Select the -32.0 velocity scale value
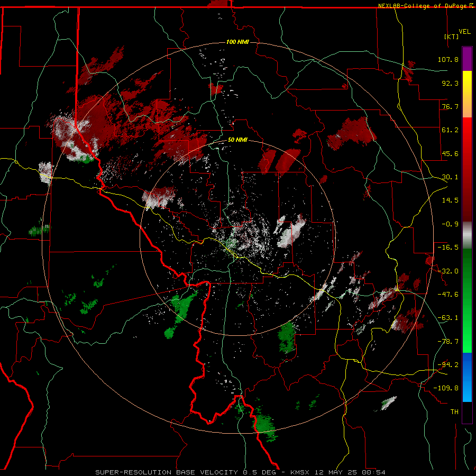The image size is (476, 476). coord(448,271)
